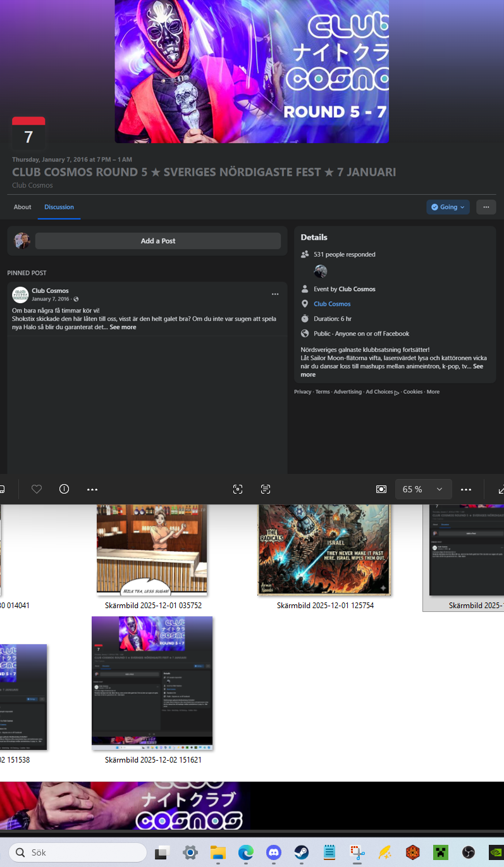Open Settings gear in the taskbar
The height and width of the screenshot is (867, 504).
190,852
